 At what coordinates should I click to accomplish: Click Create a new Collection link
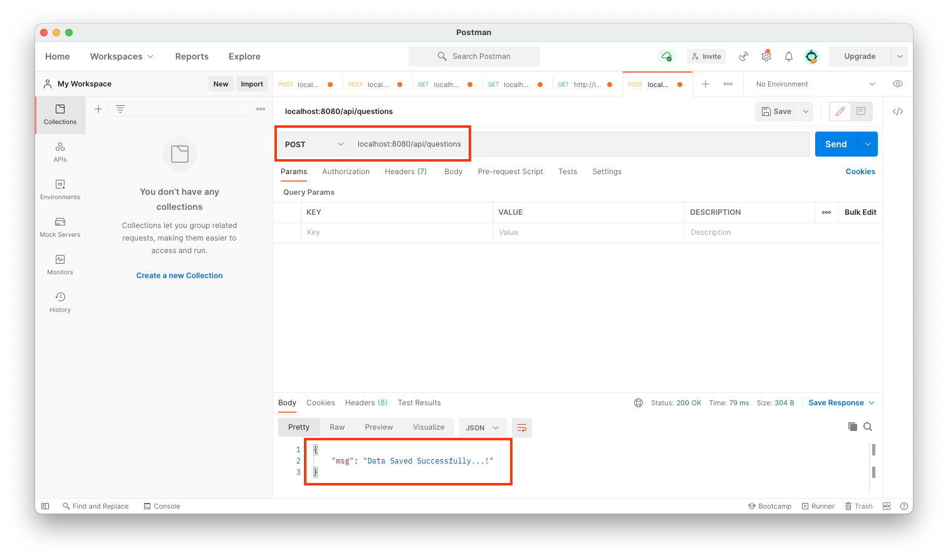[x=179, y=276]
